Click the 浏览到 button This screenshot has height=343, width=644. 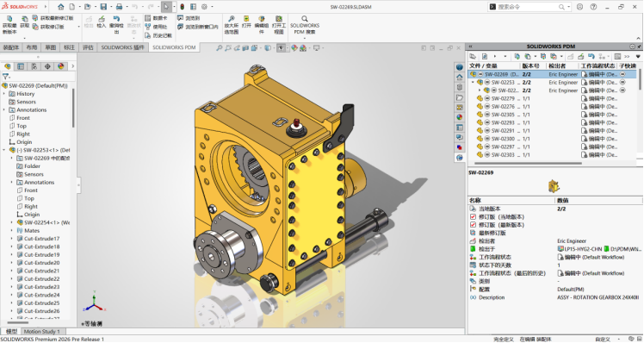[189, 18]
